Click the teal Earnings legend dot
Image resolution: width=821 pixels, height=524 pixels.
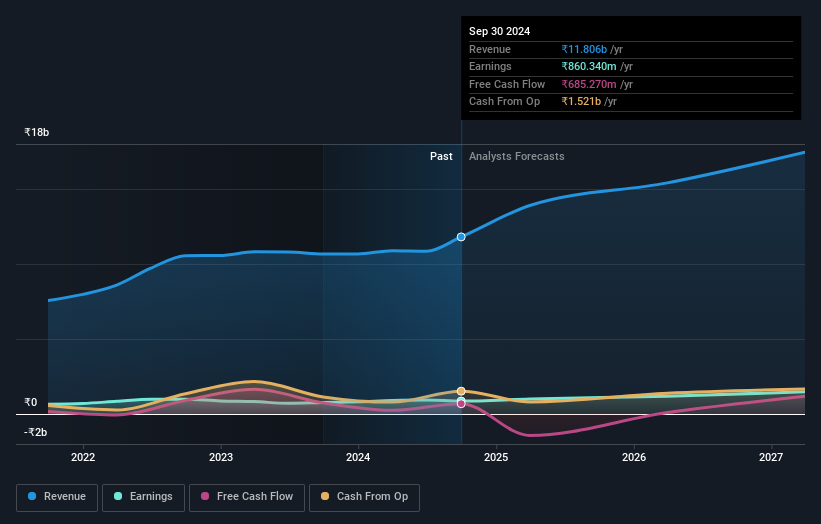point(118,496)
